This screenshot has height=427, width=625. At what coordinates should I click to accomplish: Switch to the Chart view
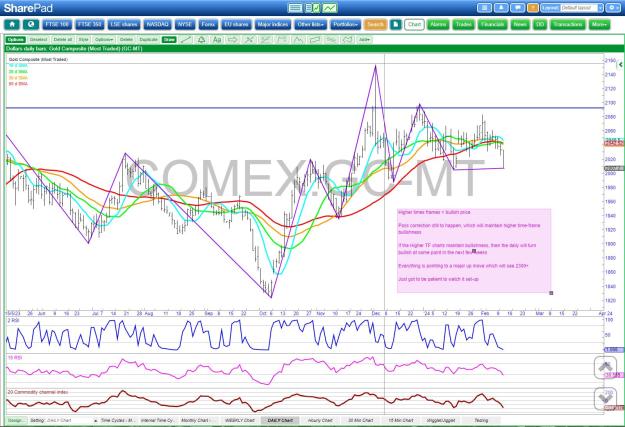coord(414,25)
